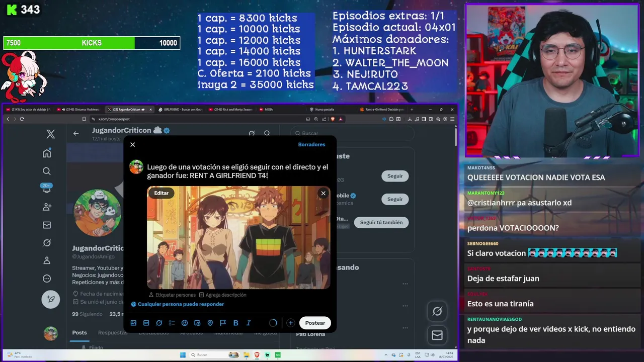Click Editar on the attached image
Image resolution: width=644 pixels, height=362 pixels.
[x=162, y=193]
